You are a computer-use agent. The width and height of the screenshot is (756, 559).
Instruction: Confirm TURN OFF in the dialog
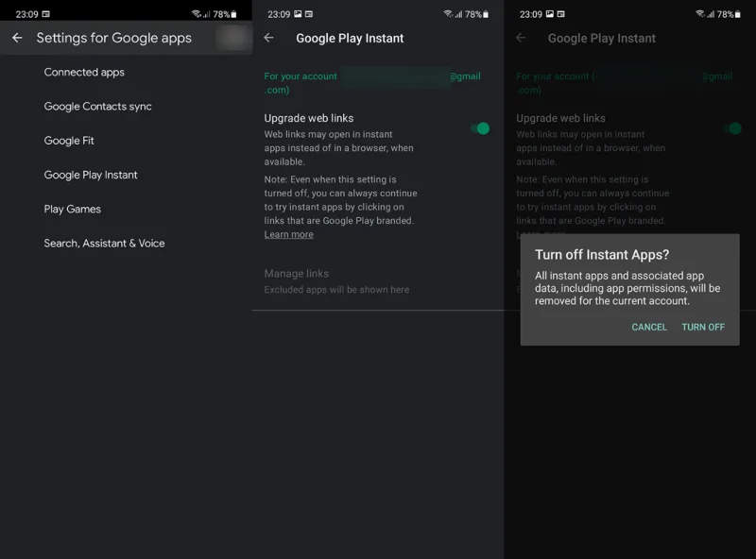[703, 328]
